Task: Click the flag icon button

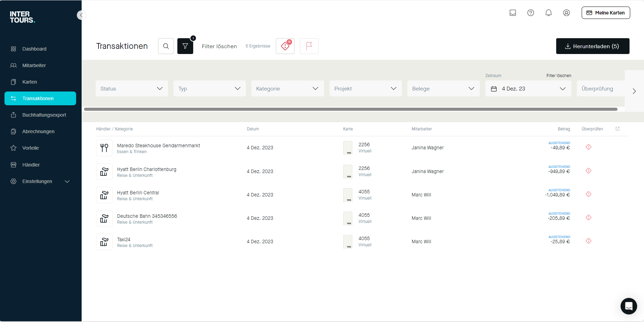Action: pyautogui.click(x=309, y=46)
